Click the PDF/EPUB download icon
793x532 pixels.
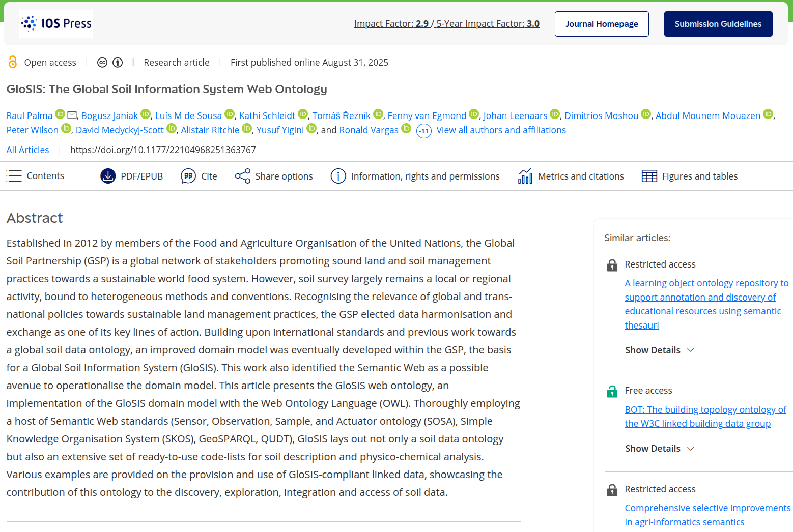pos(108,176)
